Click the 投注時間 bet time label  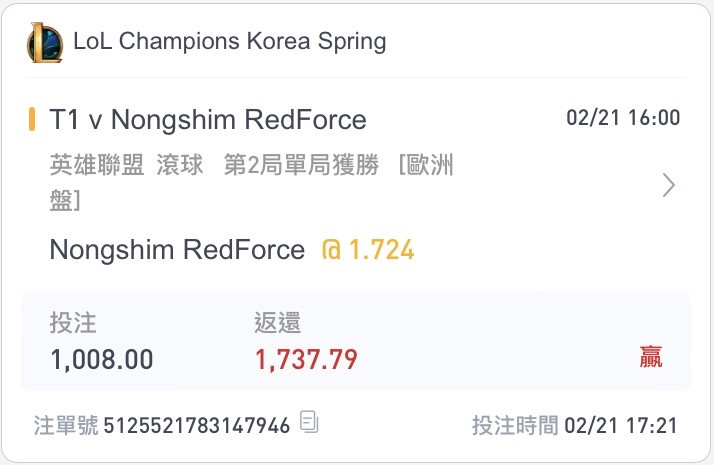coord(515,425)
